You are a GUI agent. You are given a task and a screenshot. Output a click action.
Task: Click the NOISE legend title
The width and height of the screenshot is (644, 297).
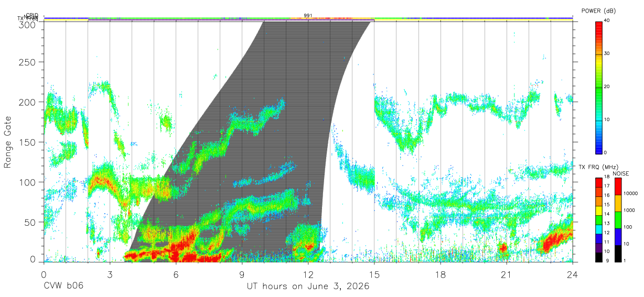pos(620,173)
